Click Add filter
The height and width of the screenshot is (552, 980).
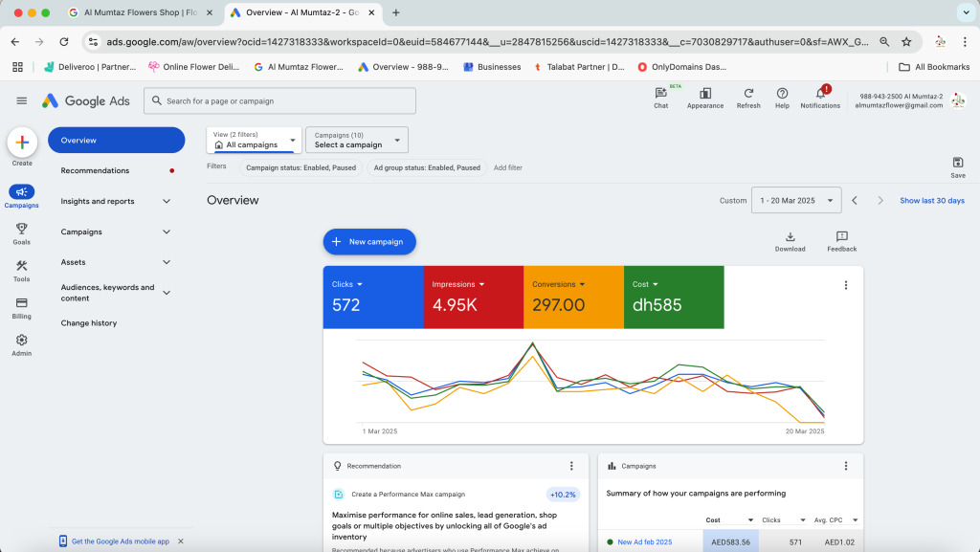click(507, 167)
